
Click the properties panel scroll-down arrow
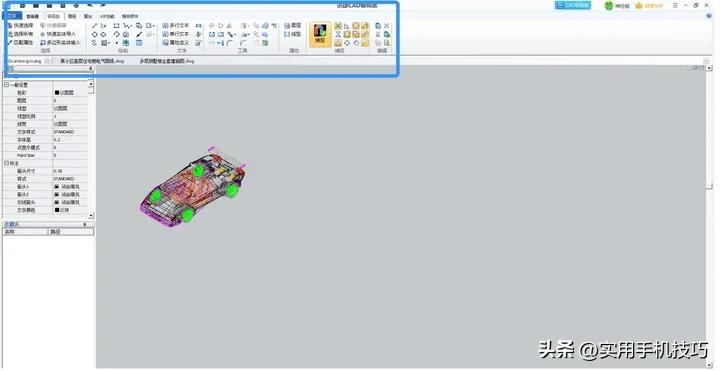click(x=90, y=215)
